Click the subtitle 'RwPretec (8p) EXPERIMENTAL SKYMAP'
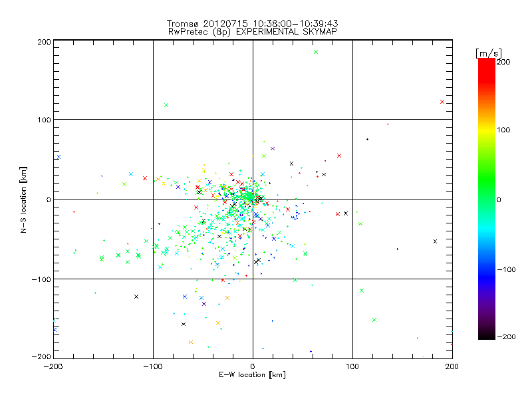532x399 pixels. pyautogui.click(x=253, y=32)
